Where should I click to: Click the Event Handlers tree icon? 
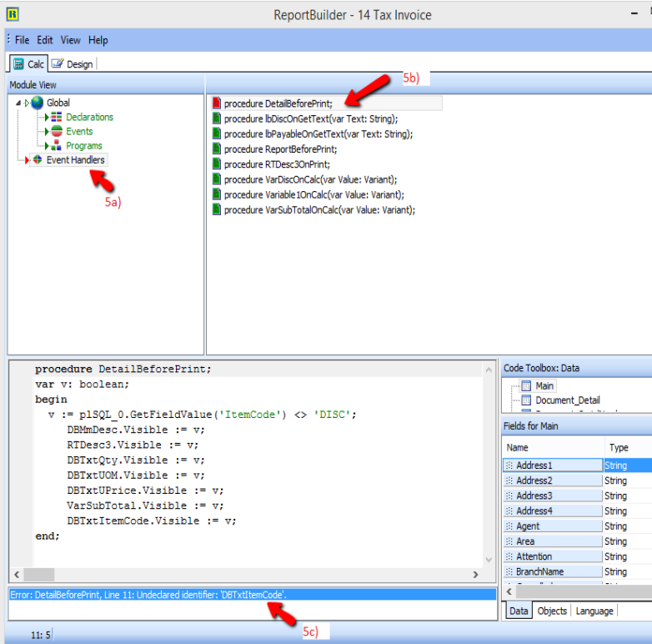click(x=38, y=160)
